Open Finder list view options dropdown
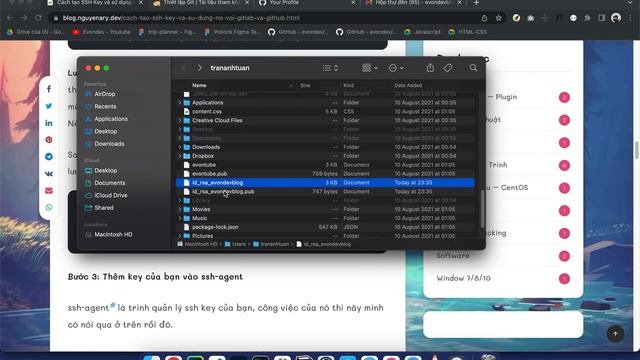 pyautogui.click(x=330, y=68)
